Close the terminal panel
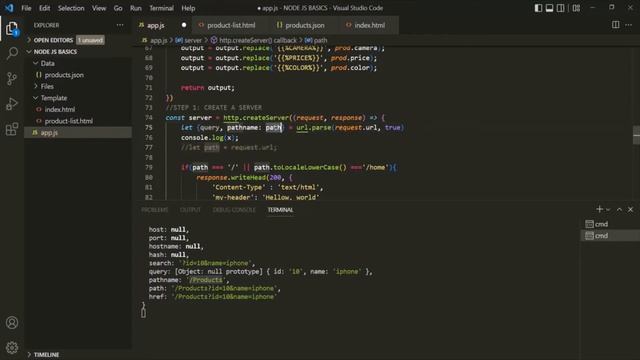The image size is (640, 360). (x=631, y=209)
